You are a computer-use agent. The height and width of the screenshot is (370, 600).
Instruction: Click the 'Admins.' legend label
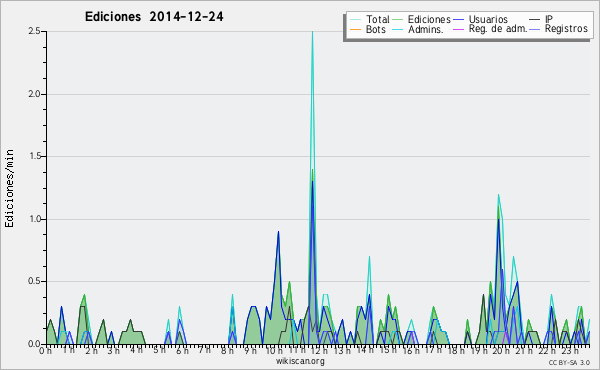pos(426,29)
